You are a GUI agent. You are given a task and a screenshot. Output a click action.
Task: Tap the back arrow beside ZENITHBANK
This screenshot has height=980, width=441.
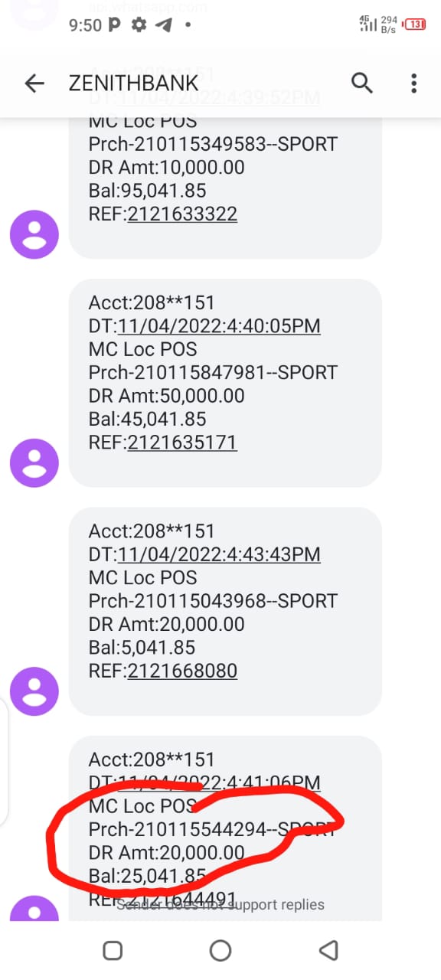coord(34,83)
